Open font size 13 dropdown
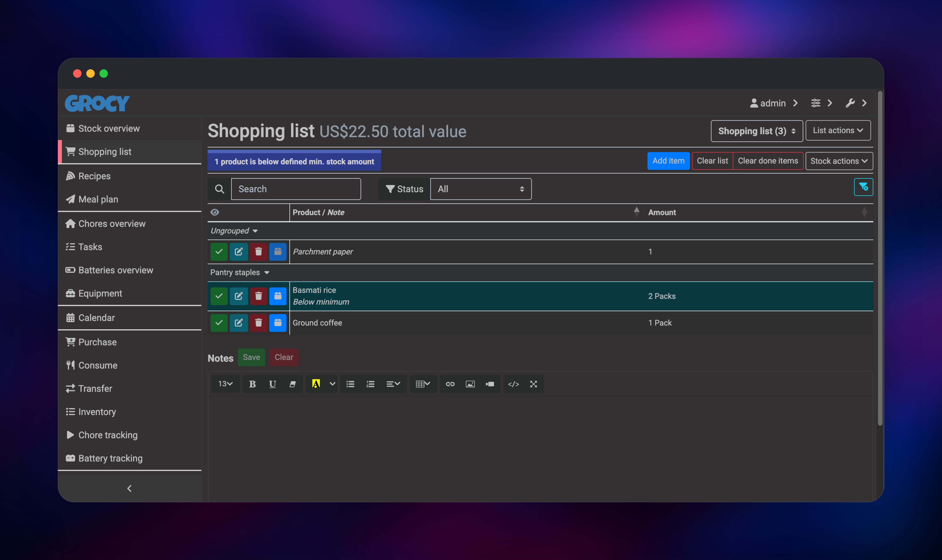 coord(225,384)
